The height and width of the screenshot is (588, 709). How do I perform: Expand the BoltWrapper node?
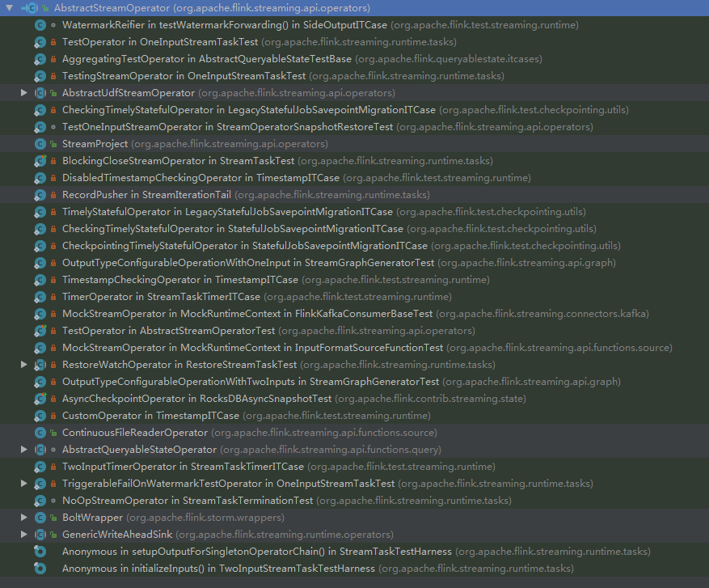click(x=24, y=518)
